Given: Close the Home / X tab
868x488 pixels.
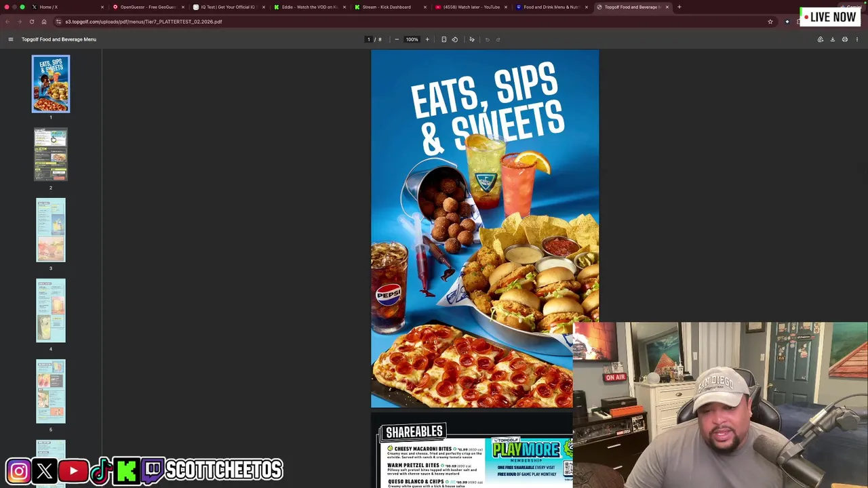Looking at the screenshot, I should [102, 7].
